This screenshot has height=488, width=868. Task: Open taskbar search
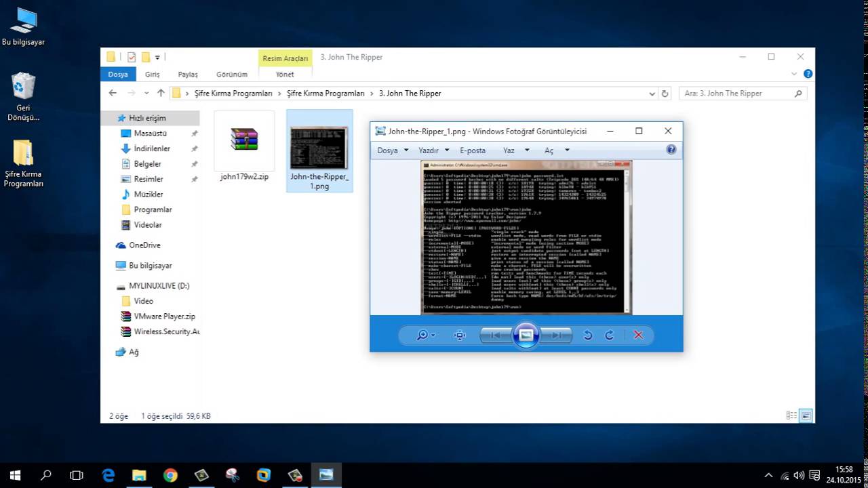46,476
